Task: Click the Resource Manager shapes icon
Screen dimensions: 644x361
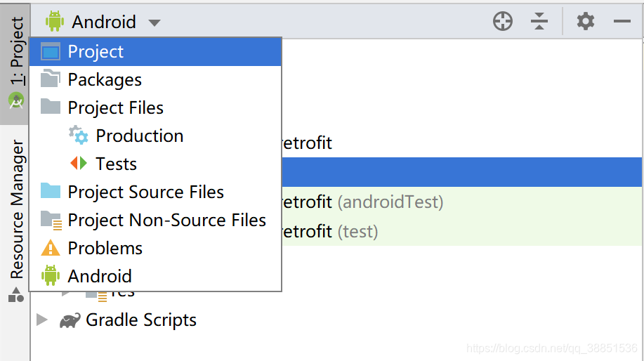Action: [x=16, y=295]
